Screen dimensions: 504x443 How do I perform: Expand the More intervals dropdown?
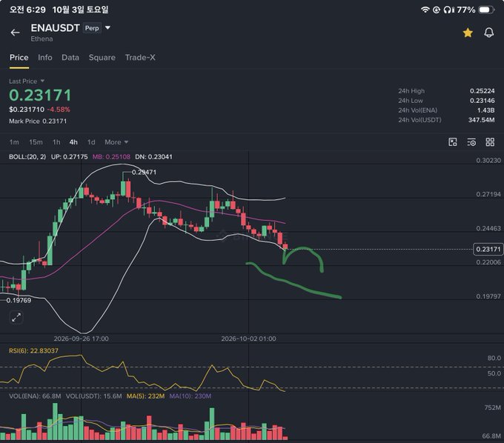coord(116,142)
